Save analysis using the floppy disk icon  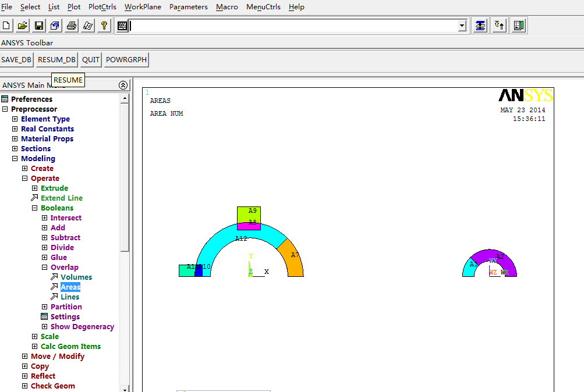pos(39,26)
